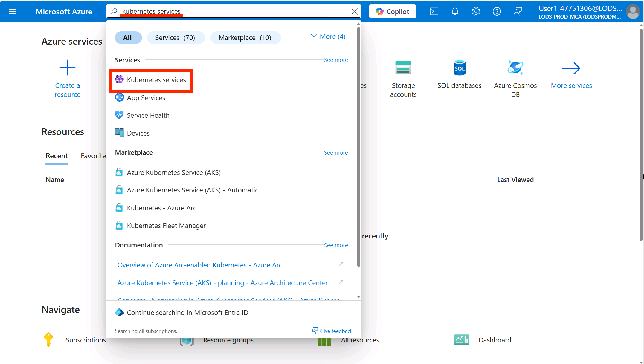This screenshot has height=364, width=644.
Task: Click the page vertical scrollbar
Action: (x=641, y=134)
